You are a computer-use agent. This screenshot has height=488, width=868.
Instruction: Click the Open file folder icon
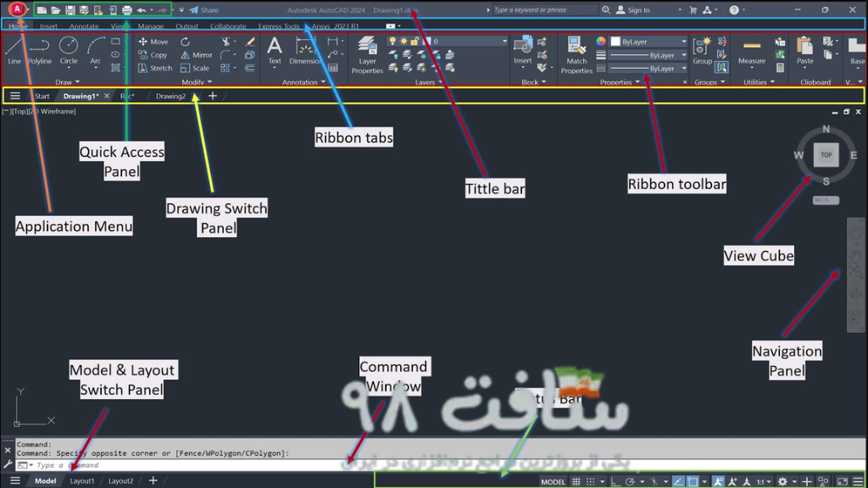(56, 10)
